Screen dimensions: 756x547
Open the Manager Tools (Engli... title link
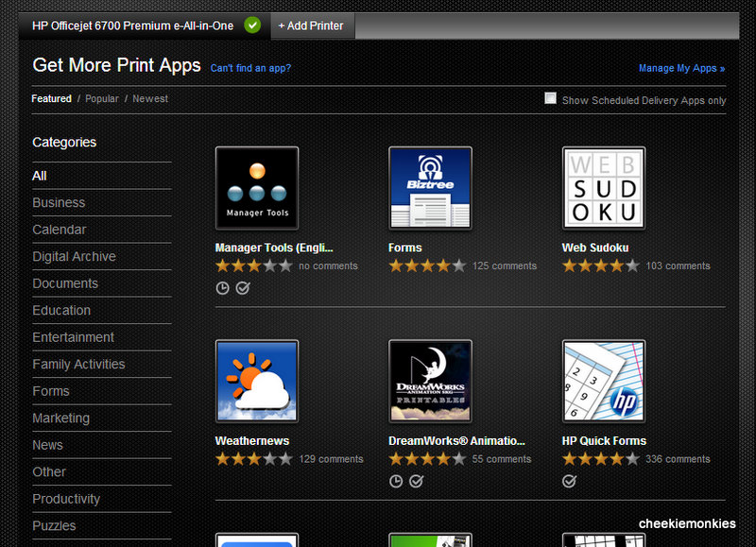(274, 248)
